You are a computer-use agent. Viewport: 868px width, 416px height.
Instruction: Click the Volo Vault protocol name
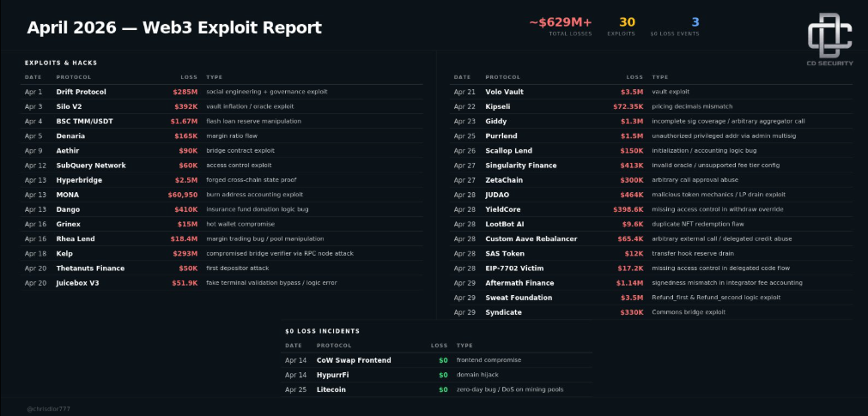(504, 92)
